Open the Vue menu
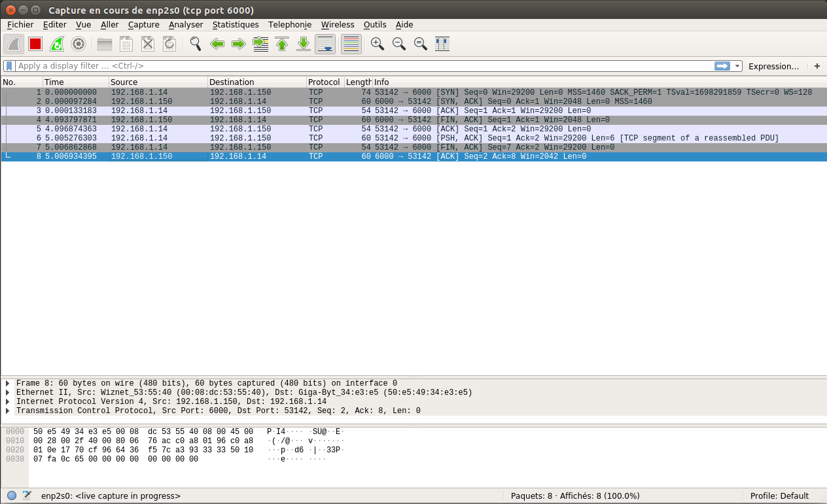This screenshot has width=827, height=504. coord(84,25)
